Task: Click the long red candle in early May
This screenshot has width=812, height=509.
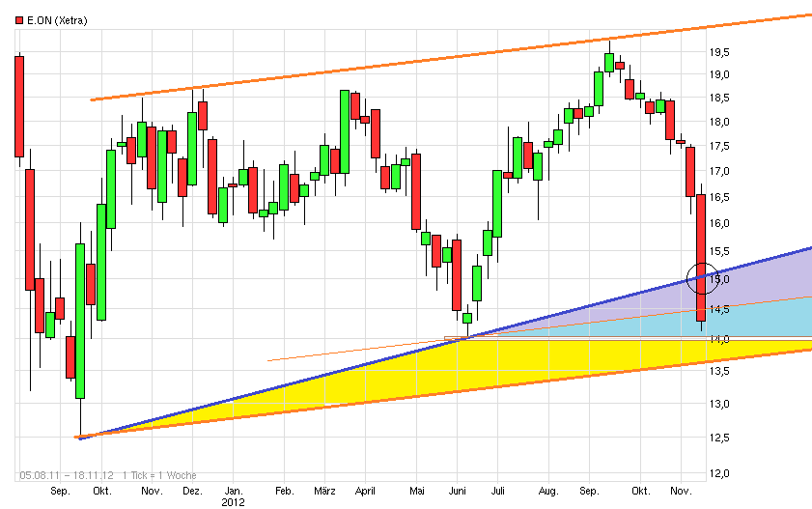Action: [416, 191]
